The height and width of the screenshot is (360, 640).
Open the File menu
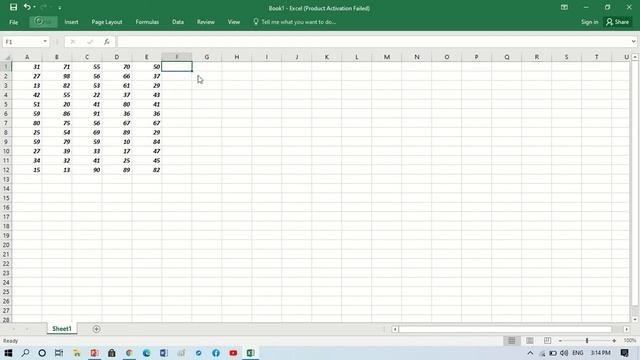[x=13, y=22]
